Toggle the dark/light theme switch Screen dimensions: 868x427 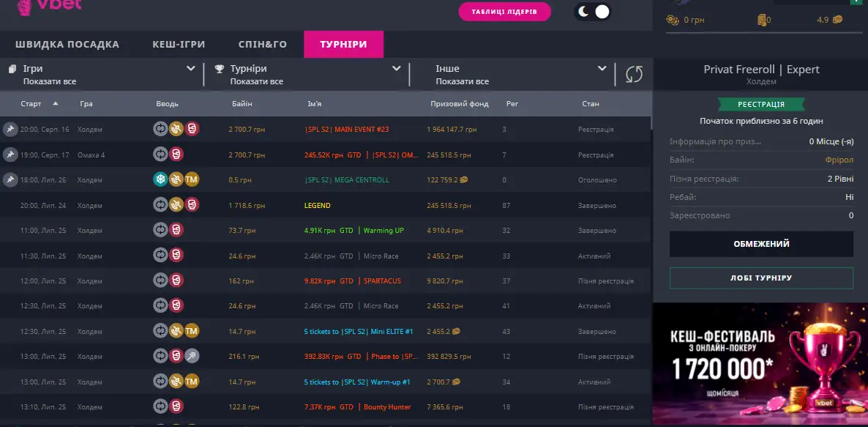pyautogui.click(x=592, y=12)
